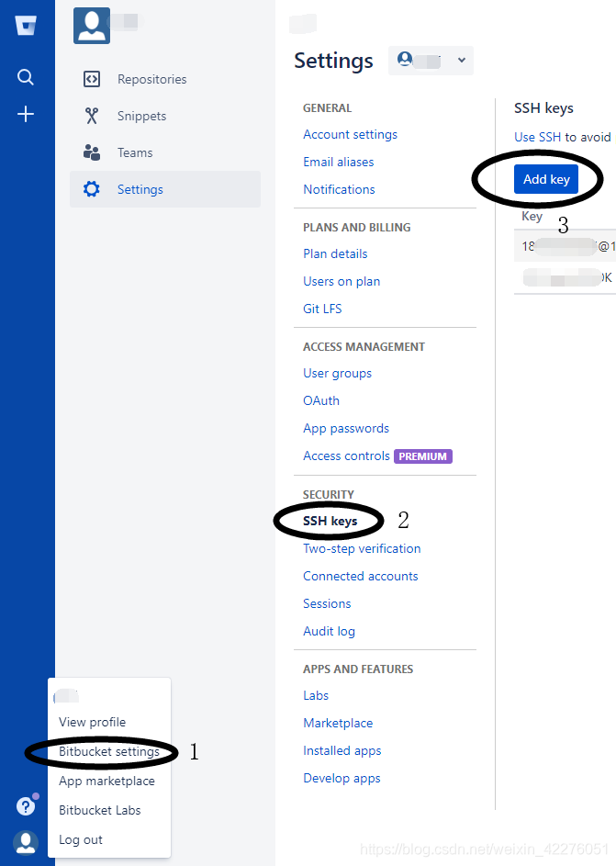Click the ACCESS MANAGEMENT heading

pyautogui.click(x=364, y=347)
